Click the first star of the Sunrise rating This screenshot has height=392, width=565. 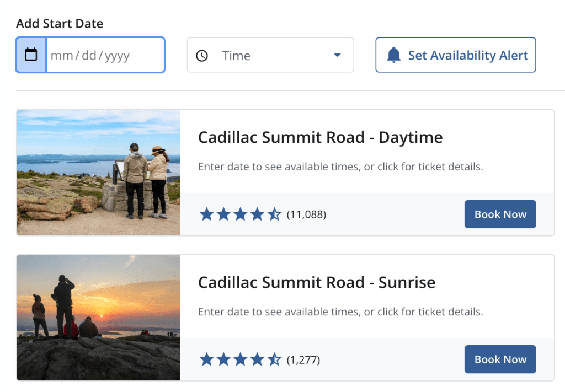[x=206, y=360]
